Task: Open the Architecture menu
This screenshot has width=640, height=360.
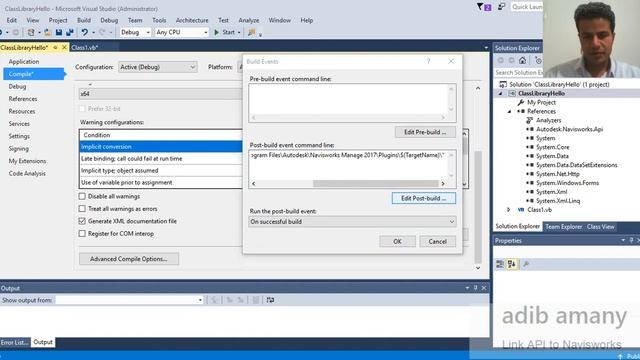Action: (x=192, y=20)
